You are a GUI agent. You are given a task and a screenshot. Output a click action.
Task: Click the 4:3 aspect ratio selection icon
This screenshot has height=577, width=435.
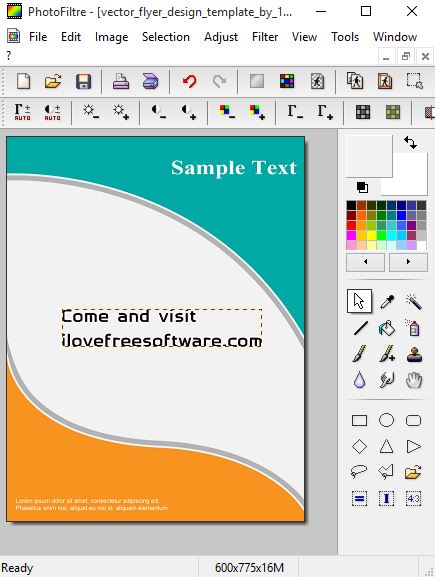(413, 499)
